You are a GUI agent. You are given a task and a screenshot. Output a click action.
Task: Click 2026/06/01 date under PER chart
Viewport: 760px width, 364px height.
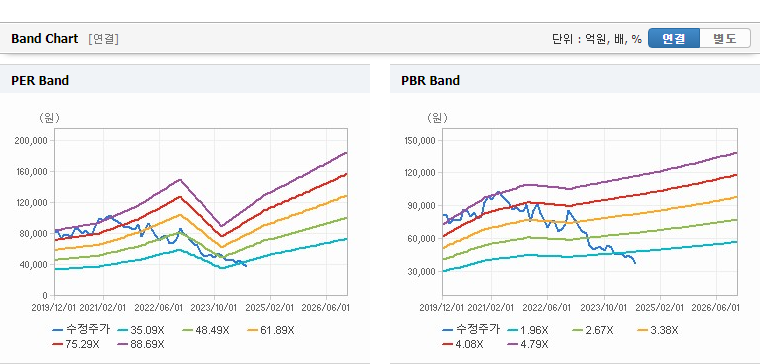(325, 308)
